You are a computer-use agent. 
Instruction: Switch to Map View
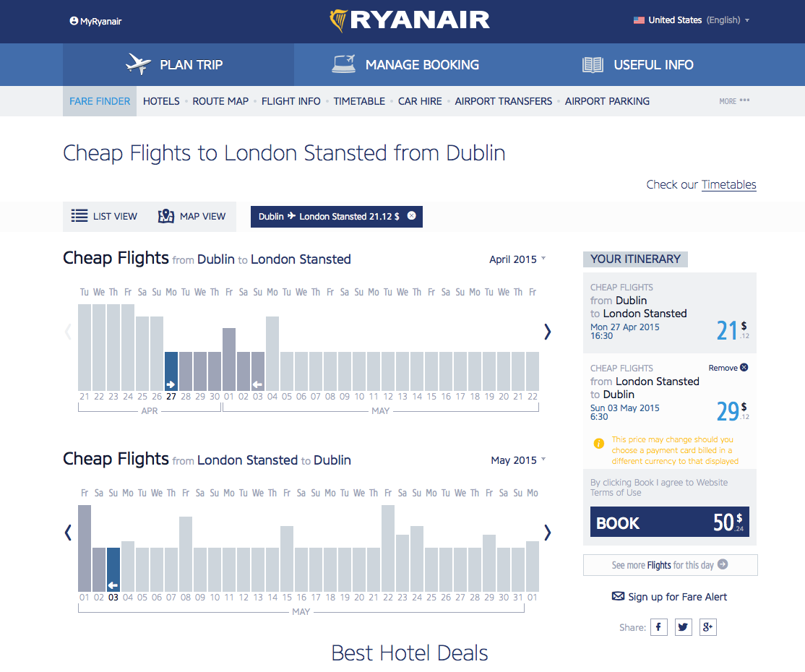[192, 216]
